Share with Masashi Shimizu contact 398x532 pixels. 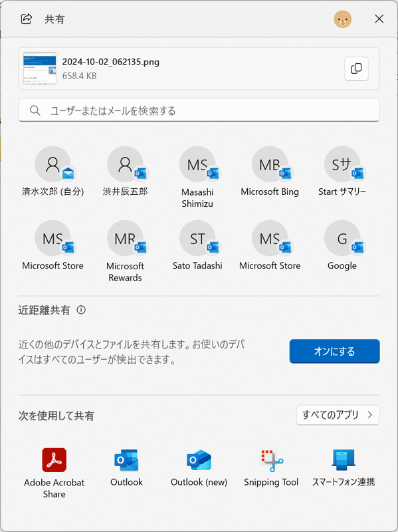(197, 178)
